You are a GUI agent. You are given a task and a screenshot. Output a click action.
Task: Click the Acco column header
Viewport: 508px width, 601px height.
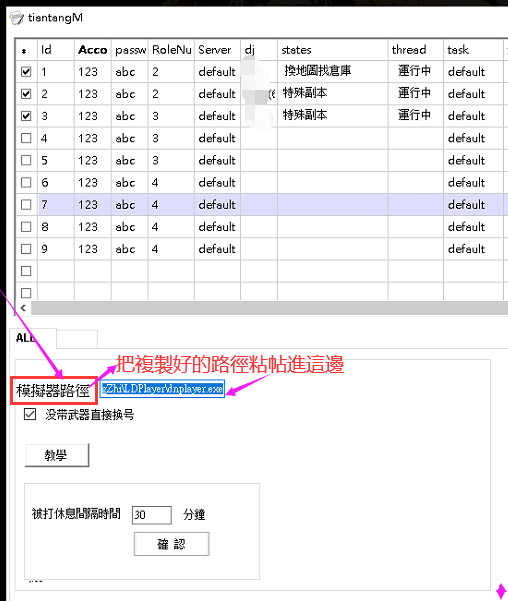(x=93, y=50)
